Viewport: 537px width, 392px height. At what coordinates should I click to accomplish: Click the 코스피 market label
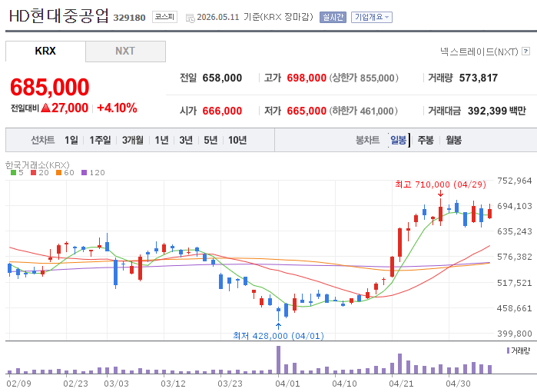pos(164,17)
